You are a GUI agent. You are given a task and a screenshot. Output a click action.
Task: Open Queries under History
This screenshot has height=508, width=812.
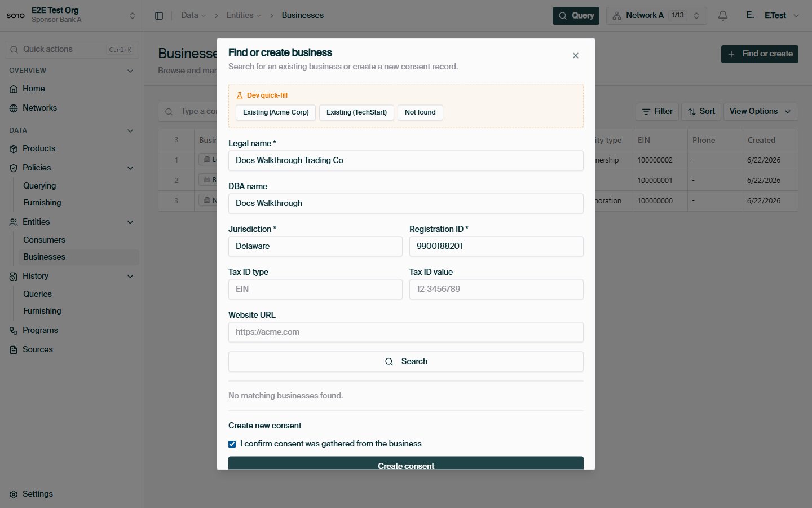(x=38, y=294)
